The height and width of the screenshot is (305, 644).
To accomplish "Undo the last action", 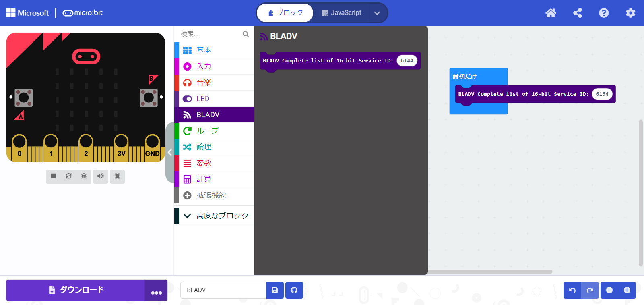I will (572, 290).
